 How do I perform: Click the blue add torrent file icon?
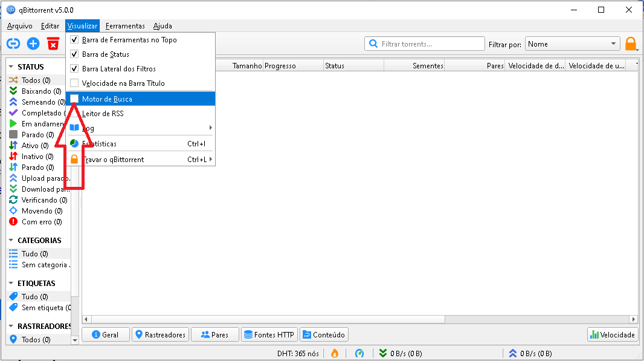(x=33, y=43)
